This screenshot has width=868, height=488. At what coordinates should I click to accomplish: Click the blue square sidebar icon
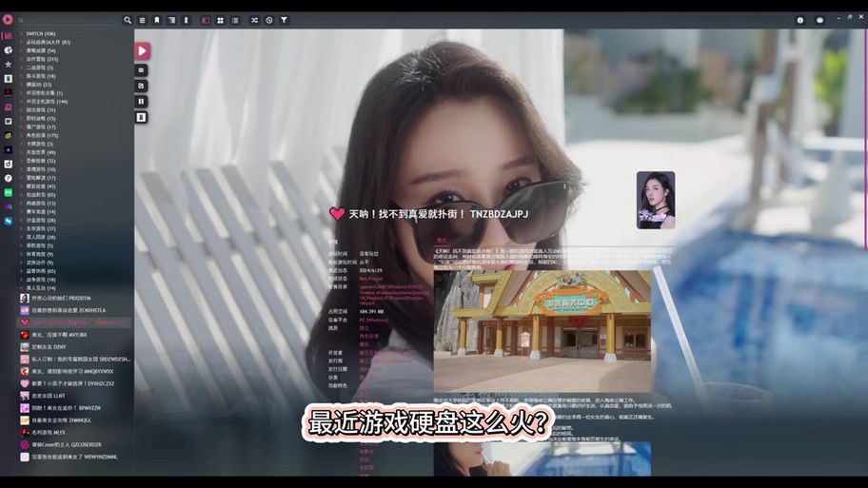[8, 221]
